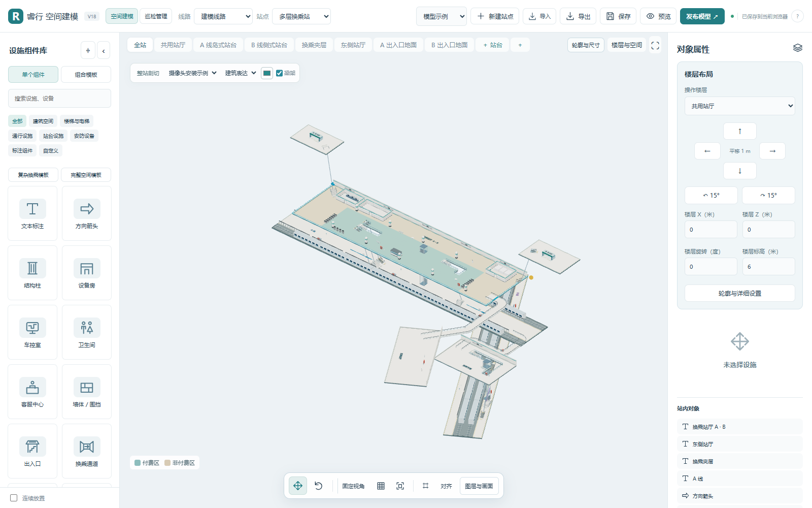This screenshot has width=812, height=508.
Task: Pick the 设备房 equipment room component
Action: point(87,273)
